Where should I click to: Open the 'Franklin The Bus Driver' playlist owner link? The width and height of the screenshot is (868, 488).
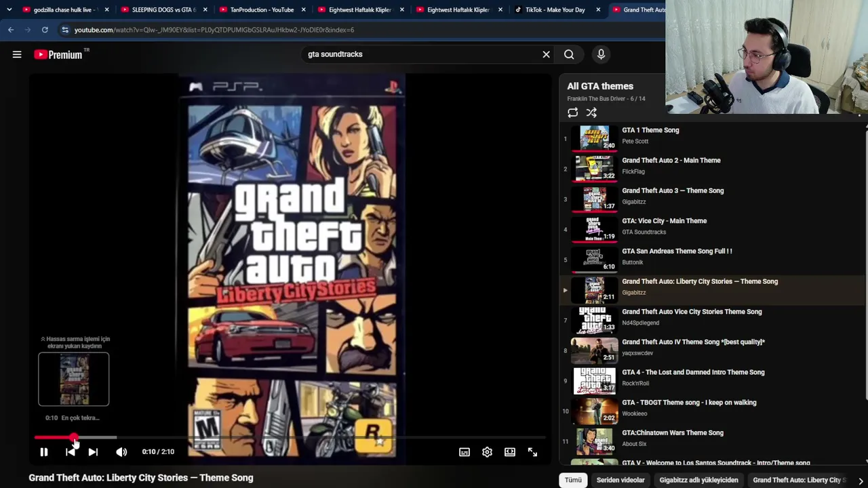pos(597,99)
